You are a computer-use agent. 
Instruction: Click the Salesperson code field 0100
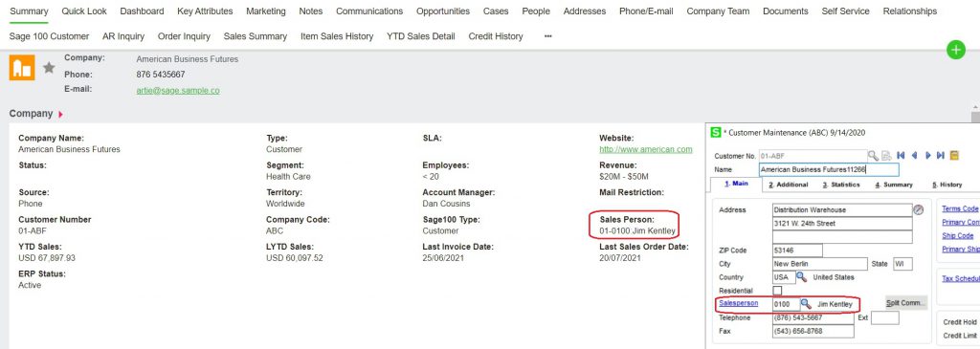click(786, 304)
